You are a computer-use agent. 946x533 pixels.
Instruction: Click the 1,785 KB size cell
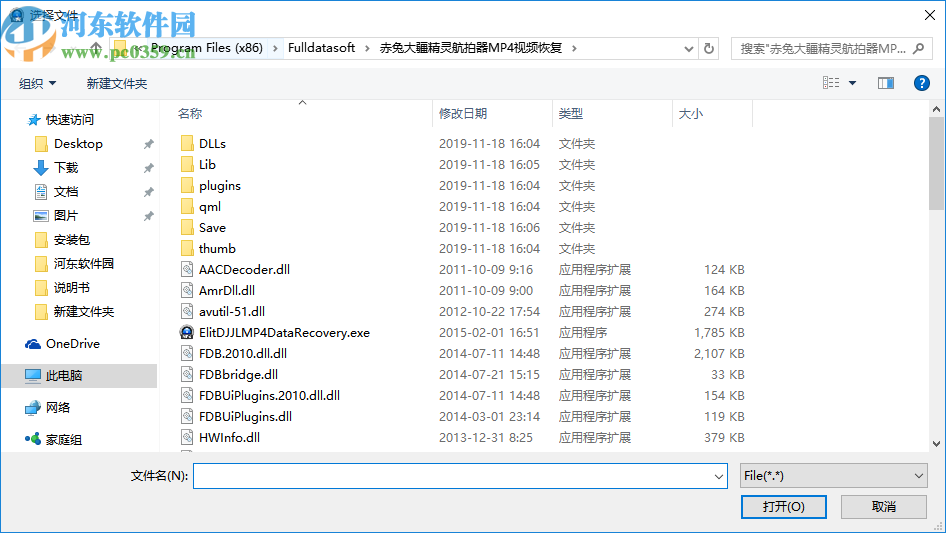tap(719, 333)
